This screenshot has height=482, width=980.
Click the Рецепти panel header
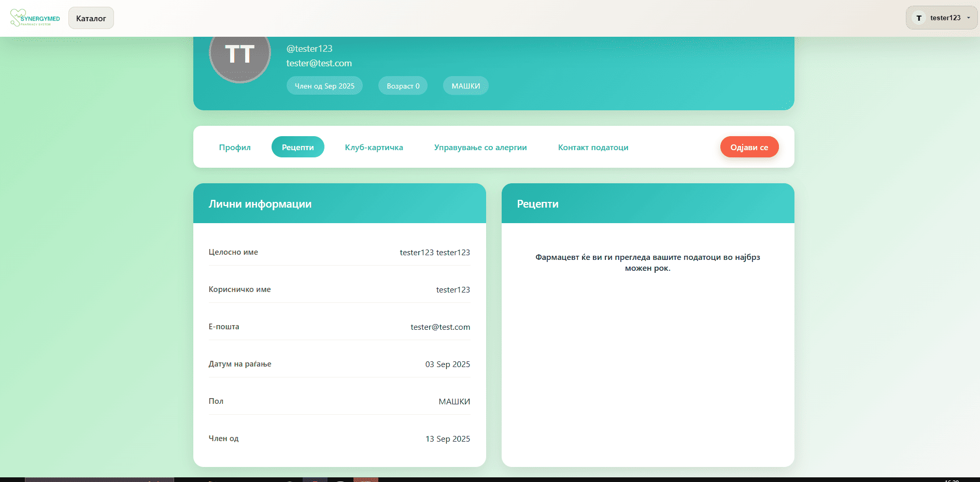point(537,204)
